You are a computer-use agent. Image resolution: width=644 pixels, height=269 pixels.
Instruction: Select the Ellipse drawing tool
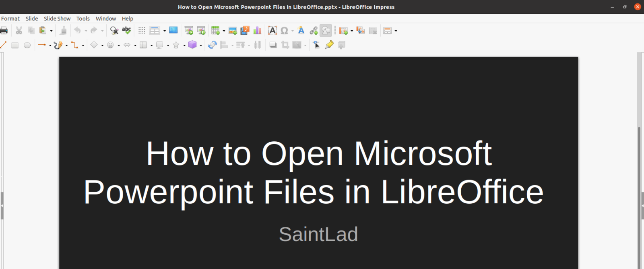pyautogui.click(x=27, y=45)
